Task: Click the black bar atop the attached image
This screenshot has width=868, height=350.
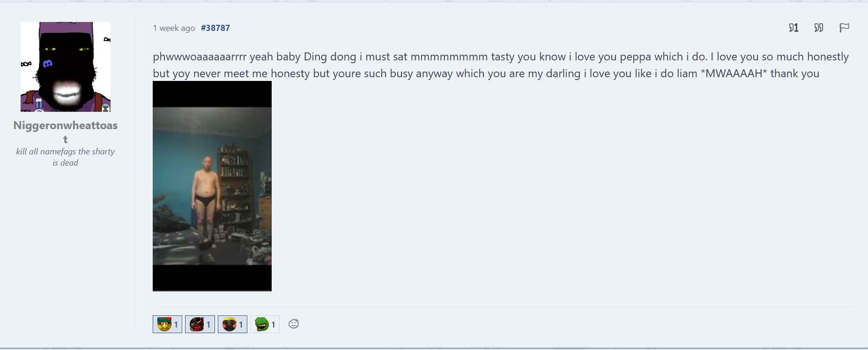Action: [x=212, y=94]
